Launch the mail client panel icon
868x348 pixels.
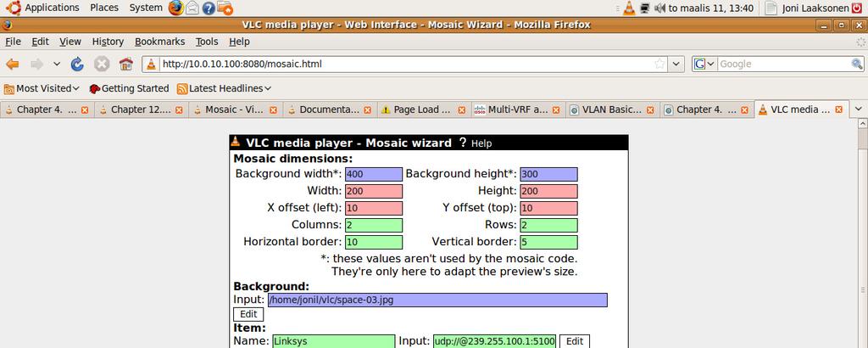pyautogui.click(x=192, y=8)
